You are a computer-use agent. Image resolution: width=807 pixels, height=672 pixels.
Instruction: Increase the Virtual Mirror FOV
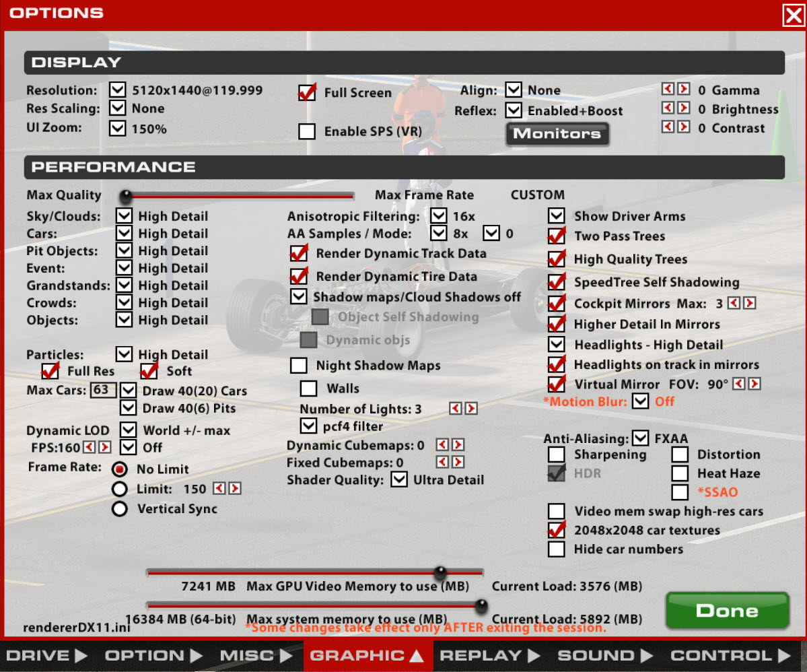(x=754, y=384)
